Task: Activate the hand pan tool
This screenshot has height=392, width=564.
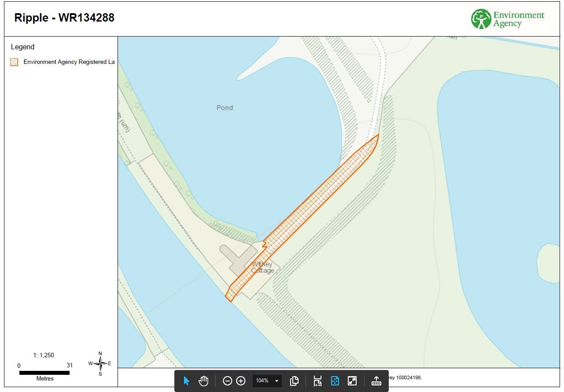Action: (203, 381)
